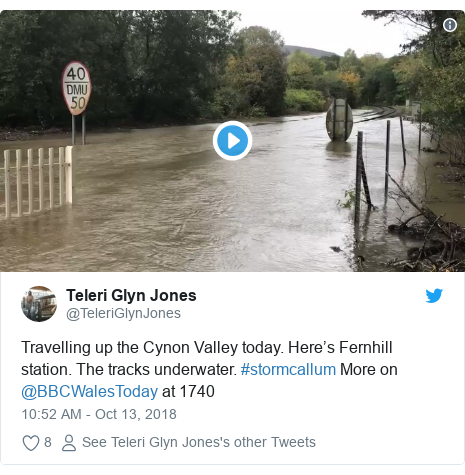The width and height of the screenshot is (465, 475).
Task: Click the 40 DMU 50 speed sign in video
Action: [x=77, y=88]
